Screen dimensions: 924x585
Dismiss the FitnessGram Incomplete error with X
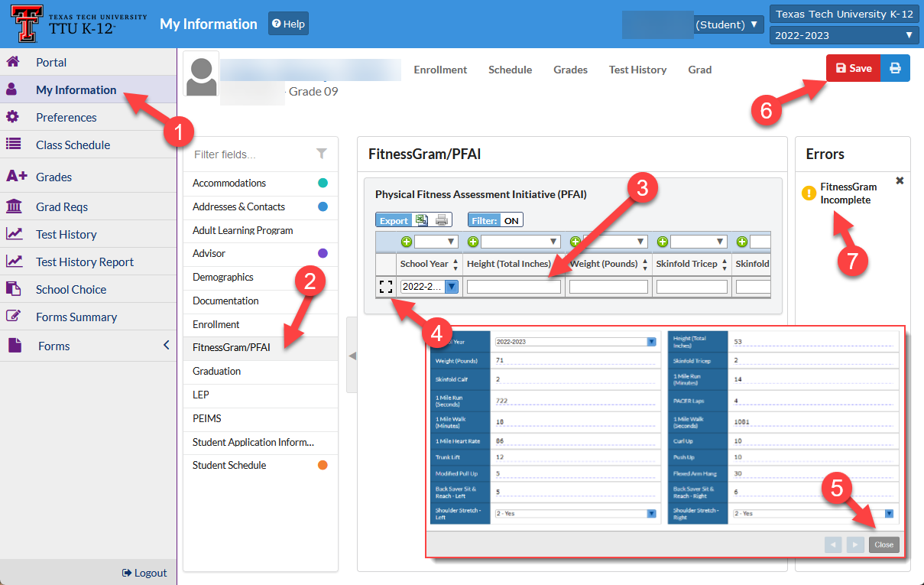click(900, 180)
